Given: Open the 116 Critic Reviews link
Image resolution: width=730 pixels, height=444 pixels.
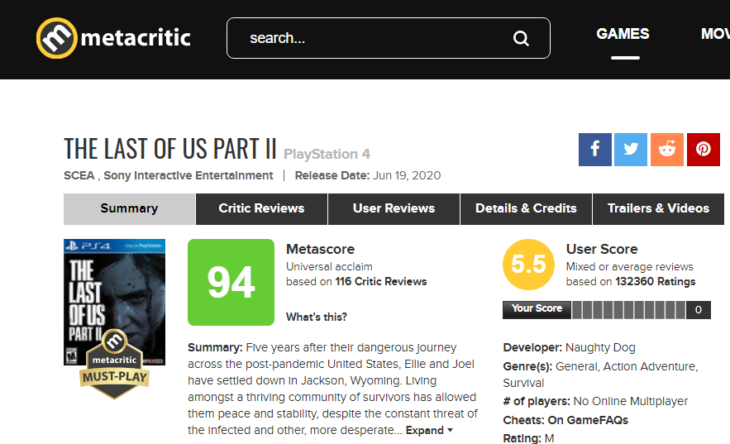Looking at the screenshot, I should (381, 282).
